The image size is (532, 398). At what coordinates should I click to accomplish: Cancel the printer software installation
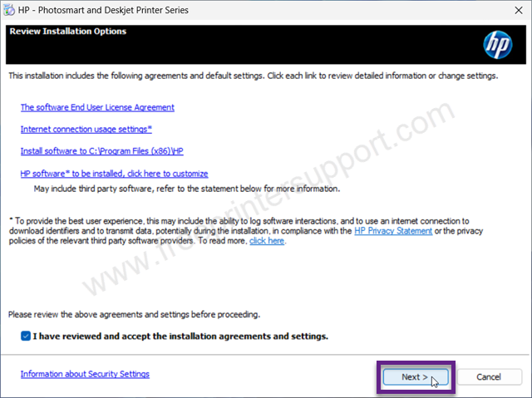(x=489, y=377)
